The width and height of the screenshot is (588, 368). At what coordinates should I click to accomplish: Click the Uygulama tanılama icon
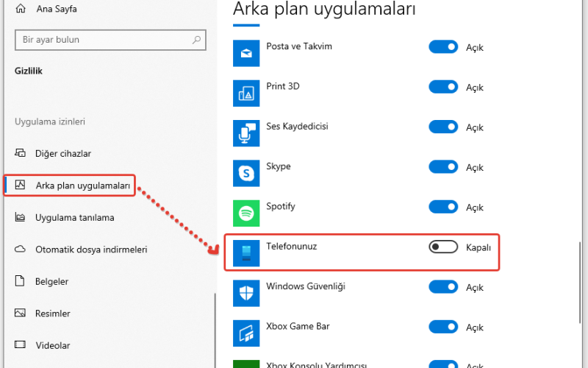coord(21,217)
